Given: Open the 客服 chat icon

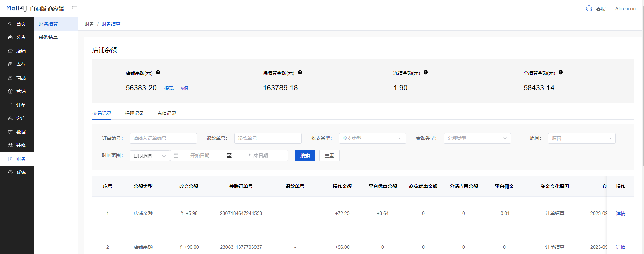Looking at the screenshot, I should (589, 9).
